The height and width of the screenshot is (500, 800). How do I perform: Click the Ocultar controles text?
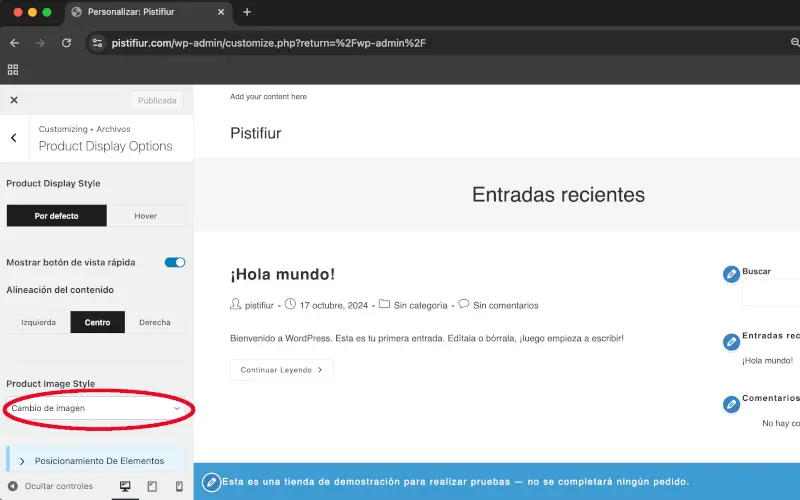click(x=59, y=486)
